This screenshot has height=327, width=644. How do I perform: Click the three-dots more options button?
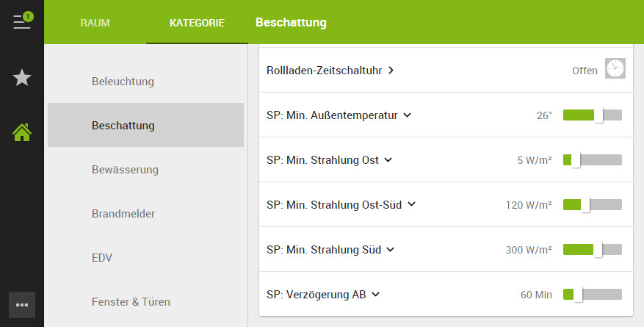pos(22,304)
